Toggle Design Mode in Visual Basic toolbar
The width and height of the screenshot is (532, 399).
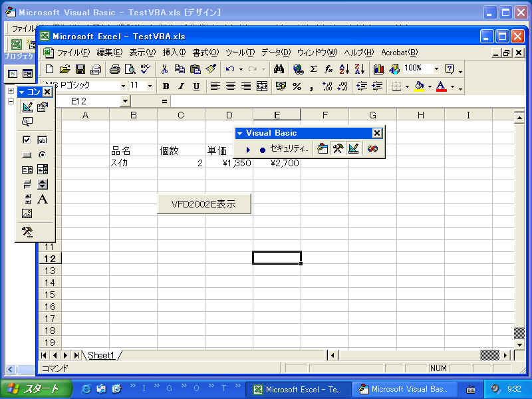pyautogui.click(x=353, y=149)
